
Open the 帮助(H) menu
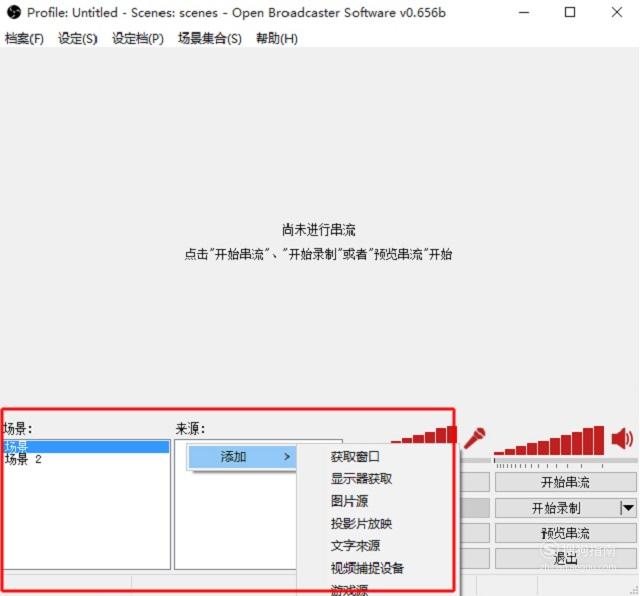point(276,38)
